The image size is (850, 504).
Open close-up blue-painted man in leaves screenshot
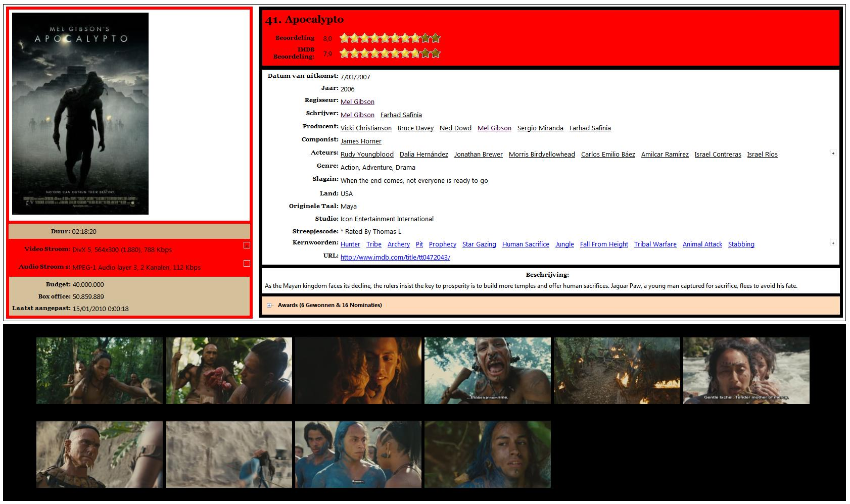click(488, 455)
